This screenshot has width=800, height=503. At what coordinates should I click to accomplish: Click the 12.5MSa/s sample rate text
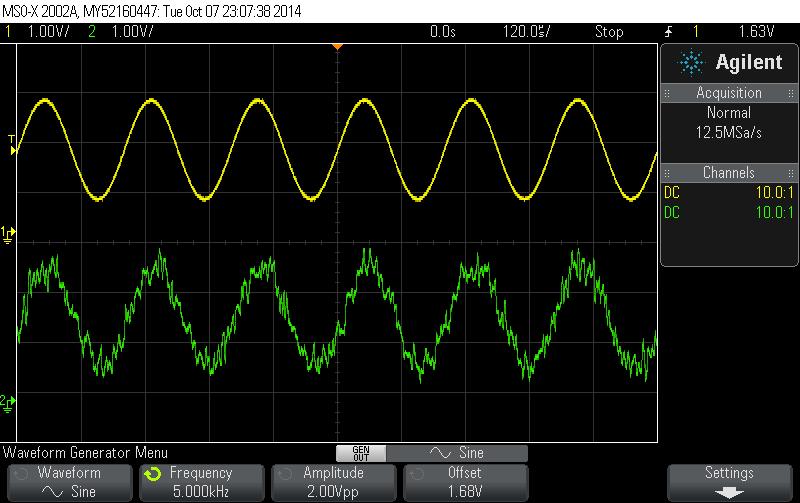click(729, 133)
